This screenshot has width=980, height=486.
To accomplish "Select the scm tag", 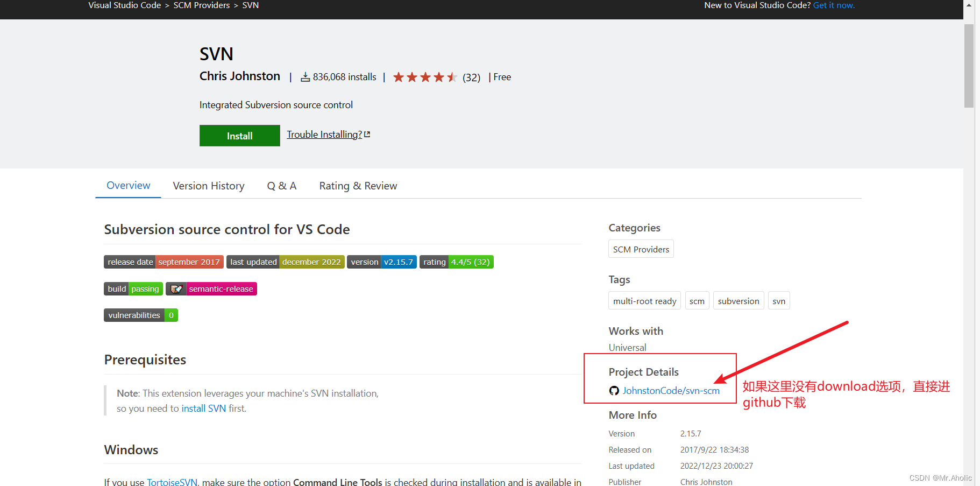I will click(x=697, y=301).
